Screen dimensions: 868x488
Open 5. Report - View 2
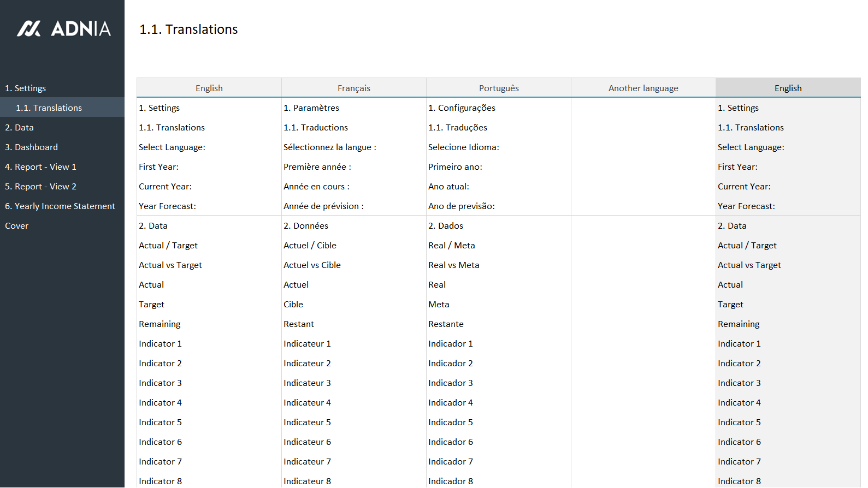41,187
